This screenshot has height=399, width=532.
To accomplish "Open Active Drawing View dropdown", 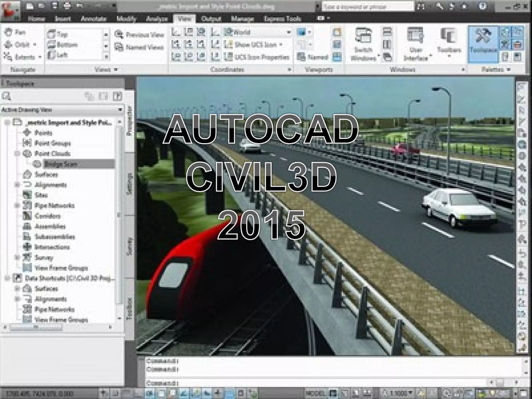I will (120, 110).
